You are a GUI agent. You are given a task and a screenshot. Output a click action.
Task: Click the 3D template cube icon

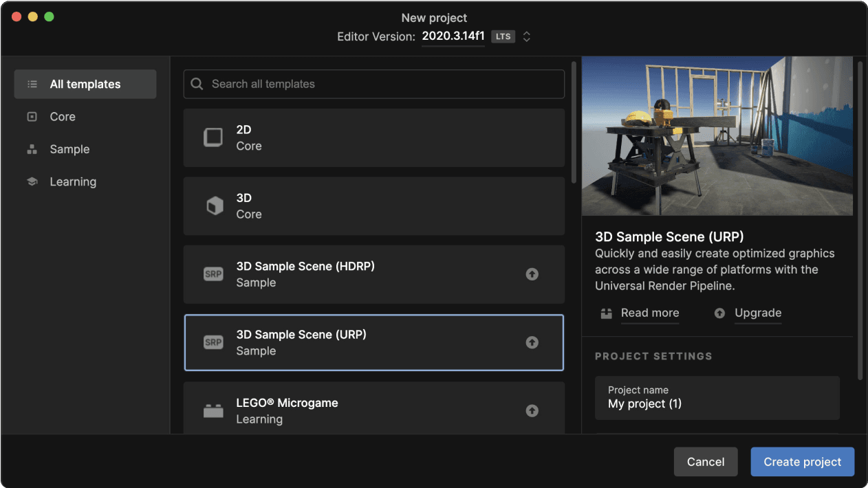coord(214,206)
